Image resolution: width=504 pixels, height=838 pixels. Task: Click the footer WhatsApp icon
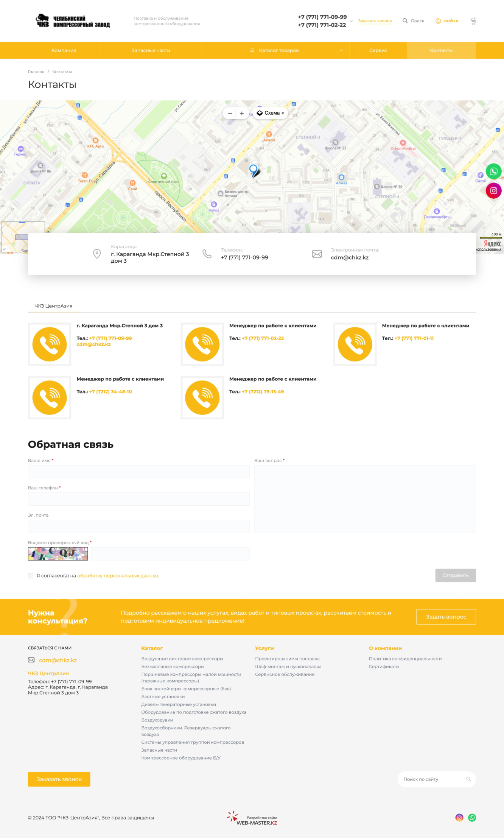[x=472, y=818]
